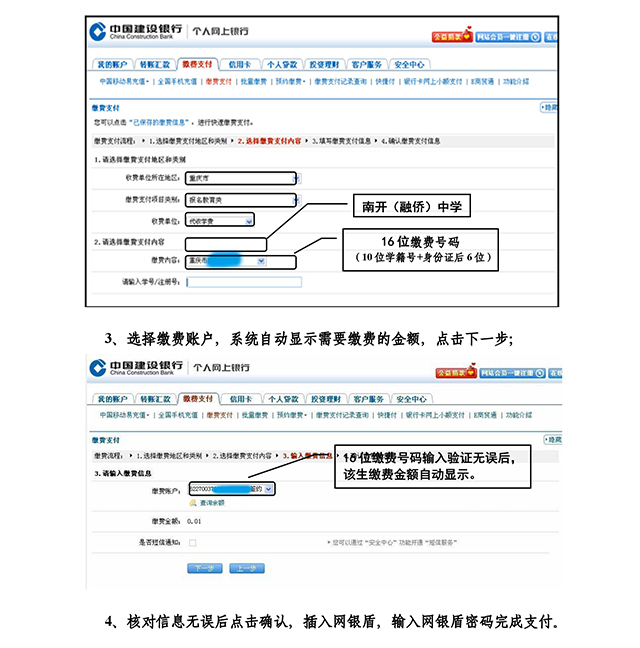Expand the 预约缴费 submenu in the first screenshot
This screenshot has height=648, width=640.
pos(290,81)
